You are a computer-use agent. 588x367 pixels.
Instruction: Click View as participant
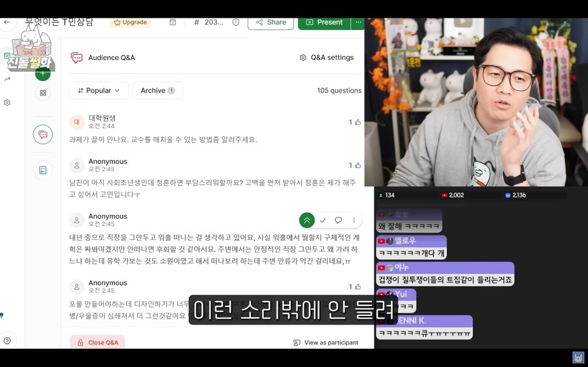click(325, 343)
